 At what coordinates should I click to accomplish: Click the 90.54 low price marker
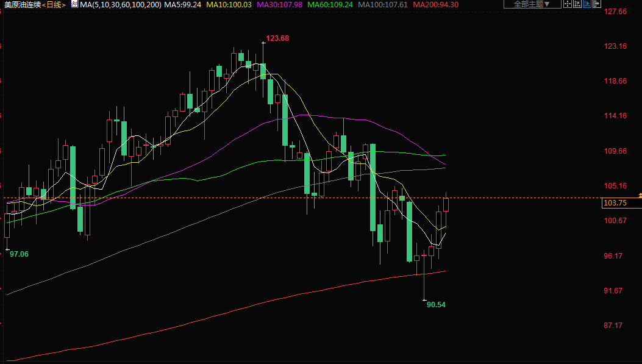point(436,304)
